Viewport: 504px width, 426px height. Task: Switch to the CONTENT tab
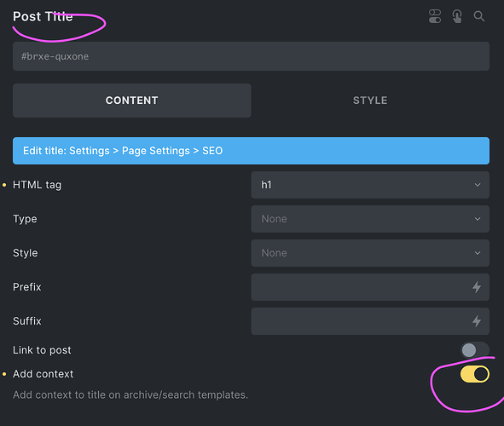[132, 101]
